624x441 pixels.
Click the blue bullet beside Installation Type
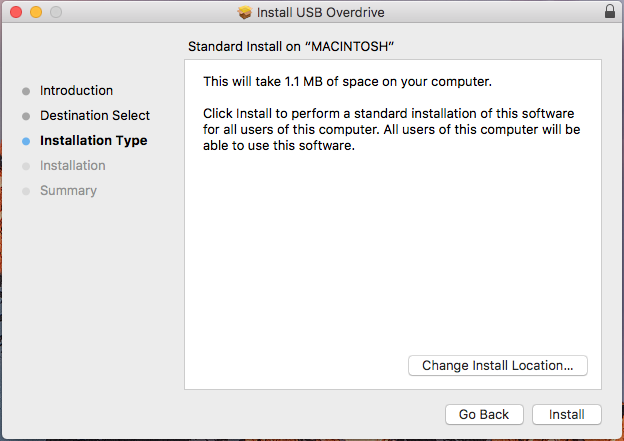click(x=26, y=141)
